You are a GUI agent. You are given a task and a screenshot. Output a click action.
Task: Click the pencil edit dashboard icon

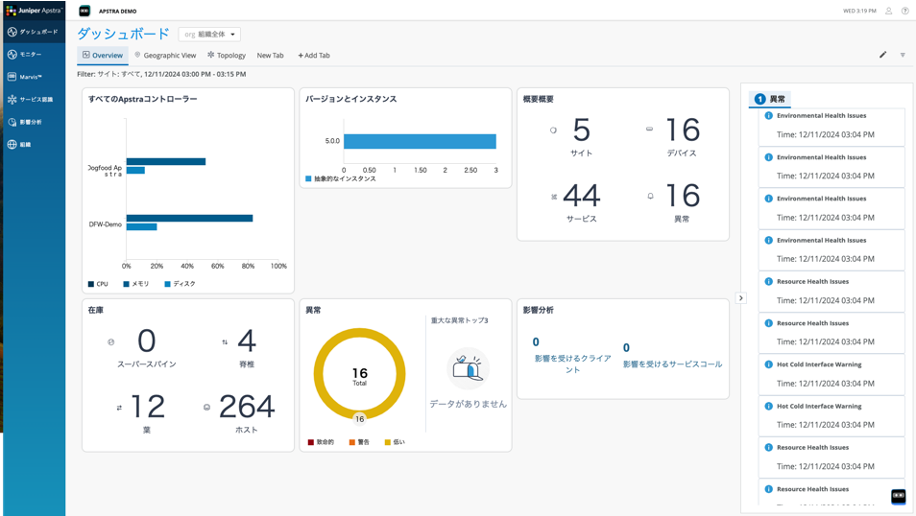883,55
